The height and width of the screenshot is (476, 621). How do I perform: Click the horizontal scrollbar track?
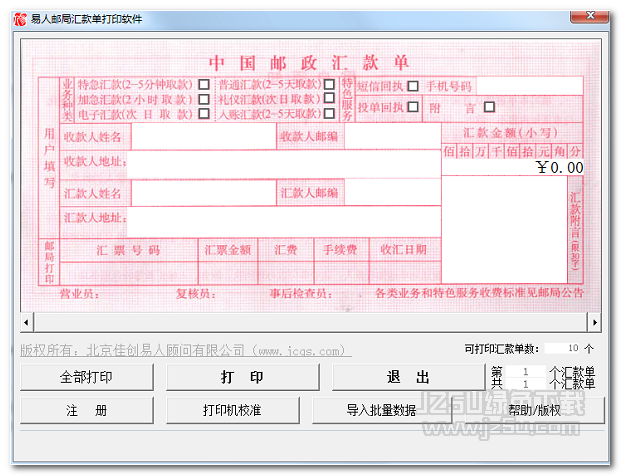(x=310, y=322)
